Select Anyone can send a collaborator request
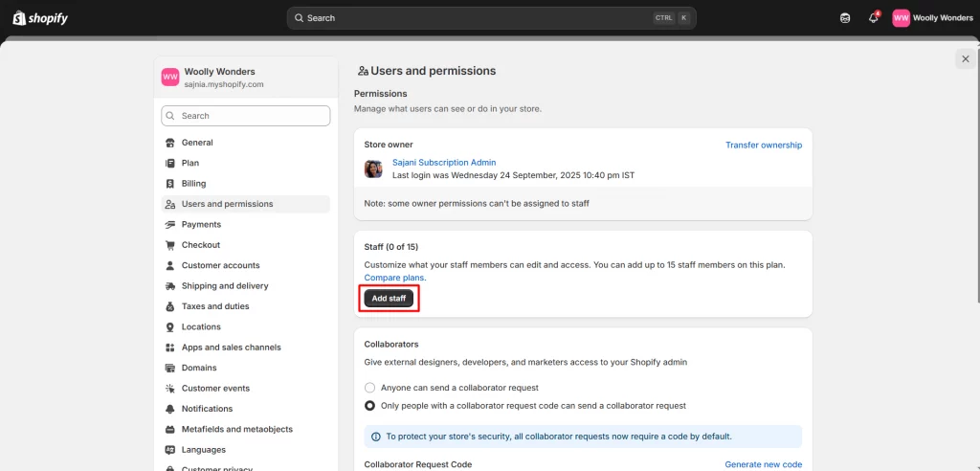980x471 pixels. tap(370, 388)
